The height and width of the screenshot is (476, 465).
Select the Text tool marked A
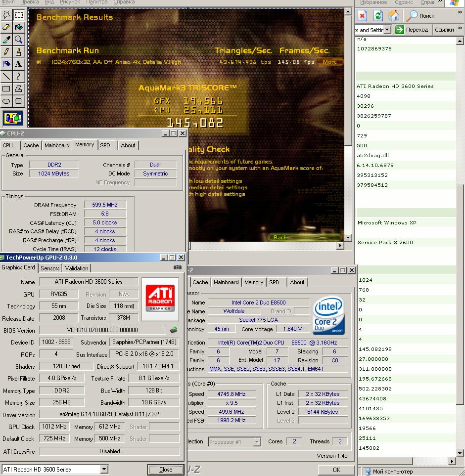19,64
